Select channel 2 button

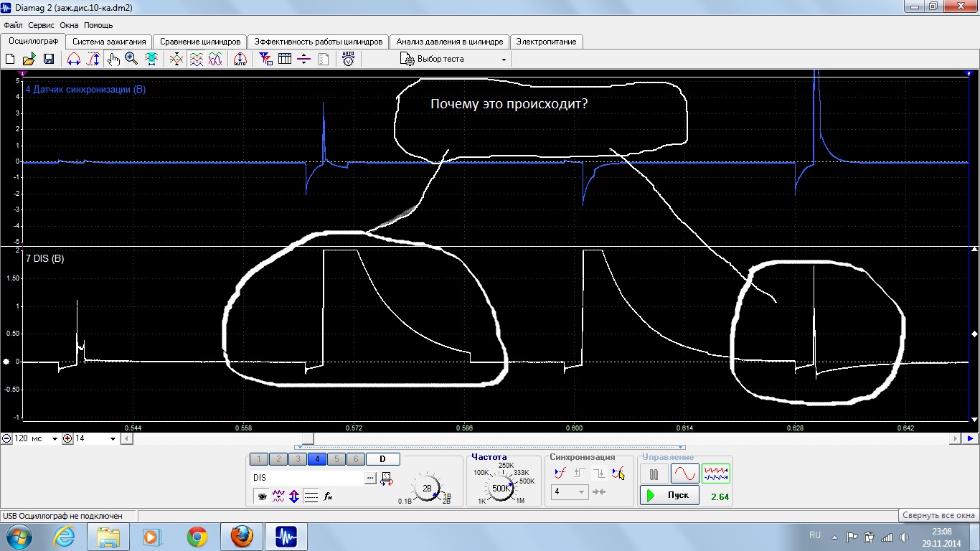click(x=278, y=459)
